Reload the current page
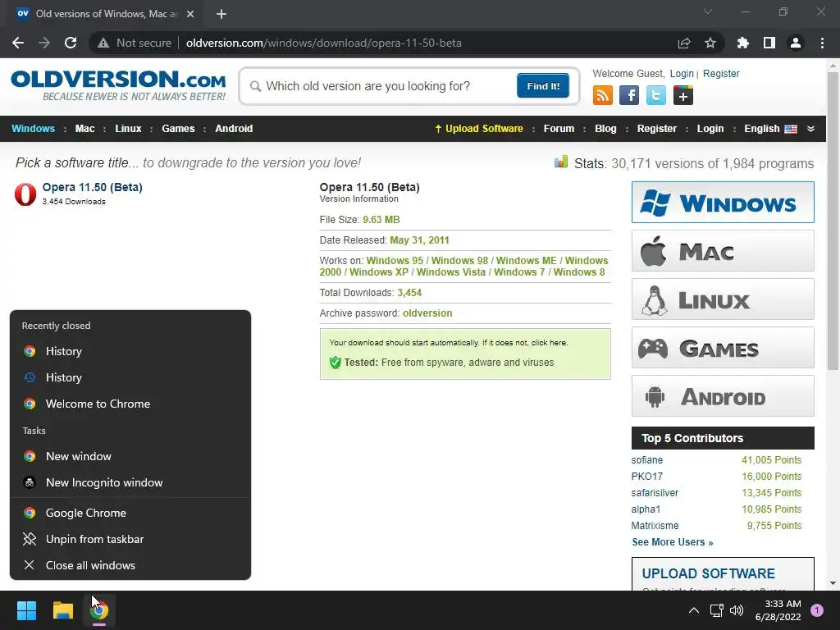This screenshot has width=840, height=630. (x=71, y=43)
